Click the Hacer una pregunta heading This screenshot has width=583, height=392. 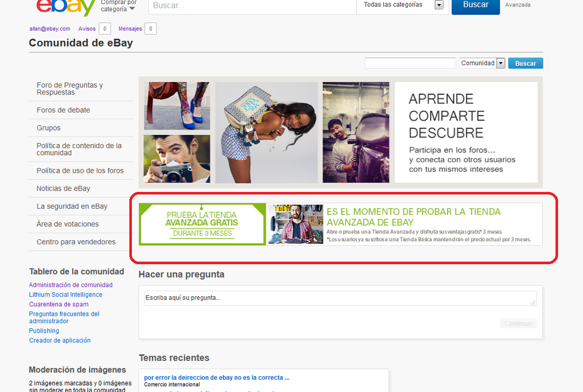(181, 275)
